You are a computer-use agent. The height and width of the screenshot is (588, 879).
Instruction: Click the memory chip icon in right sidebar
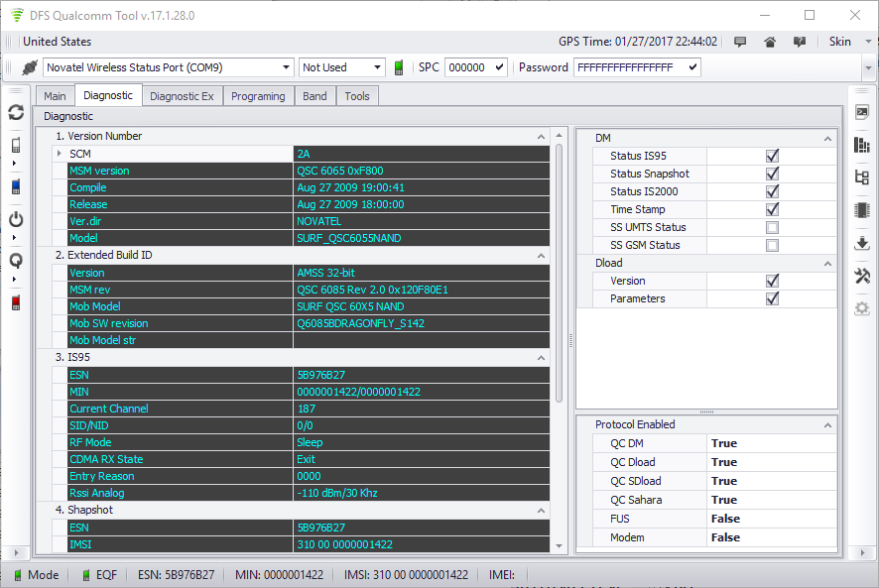click(862, 210)
